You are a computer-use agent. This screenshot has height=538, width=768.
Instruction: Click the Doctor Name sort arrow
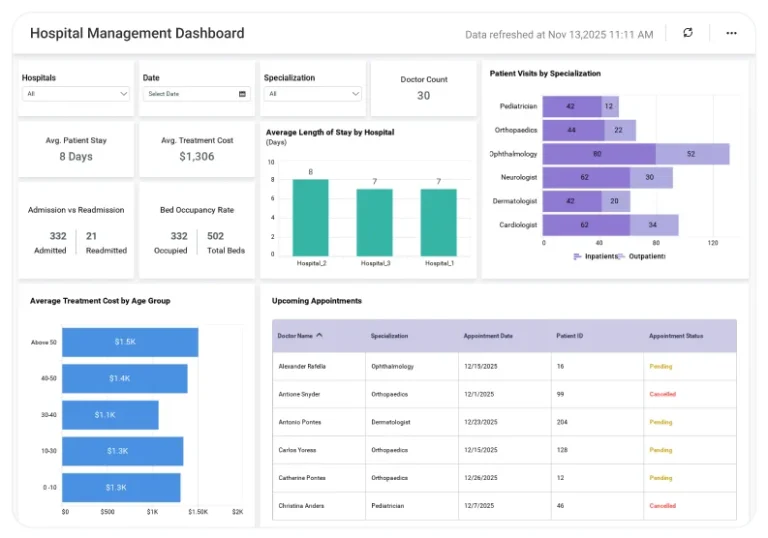(x=319, y=336)
